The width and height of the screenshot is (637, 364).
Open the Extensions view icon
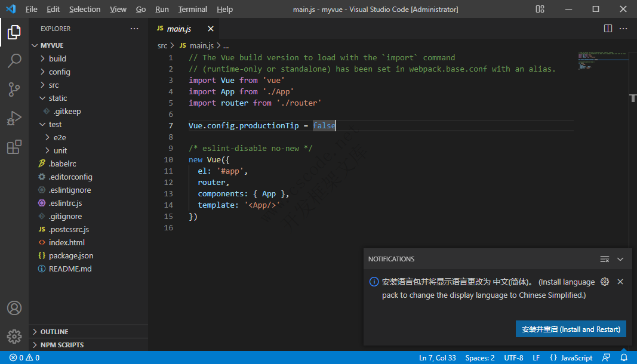(x=14, y=147)
